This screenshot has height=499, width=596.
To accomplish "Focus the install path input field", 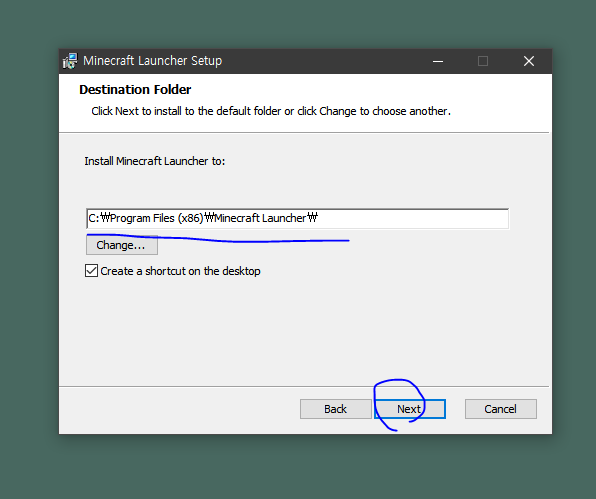I will coord(298,219).
